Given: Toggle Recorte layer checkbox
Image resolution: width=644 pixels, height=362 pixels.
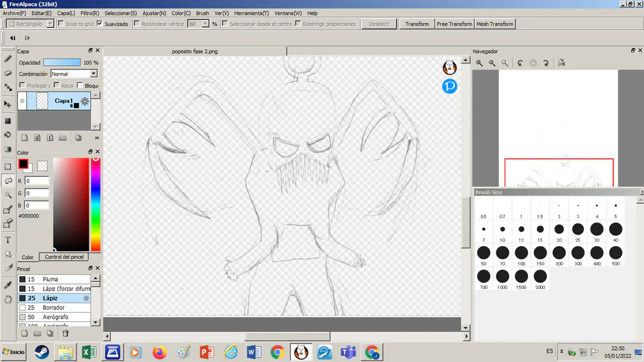Looking at the screenshot, I should 57,85.
